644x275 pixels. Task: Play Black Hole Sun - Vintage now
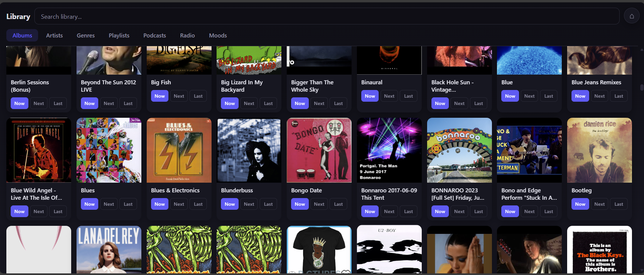440,103
